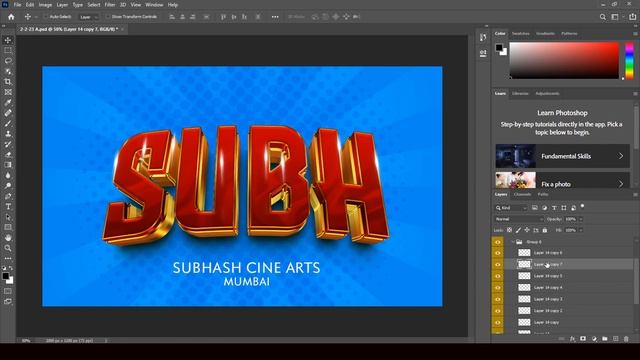Image resolution: width=640 pixels, height=360 pixels.
Task: Filter layers by type (T) icon
Action: coord(554,208)
